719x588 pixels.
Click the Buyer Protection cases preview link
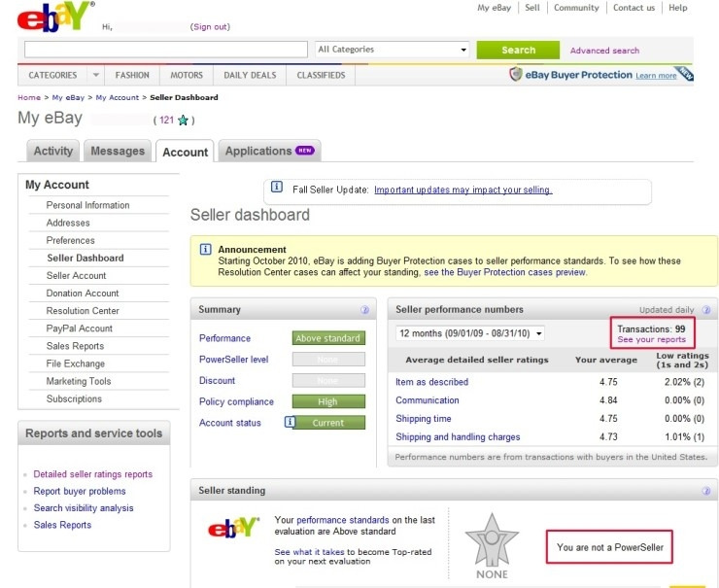click(505, 272)
